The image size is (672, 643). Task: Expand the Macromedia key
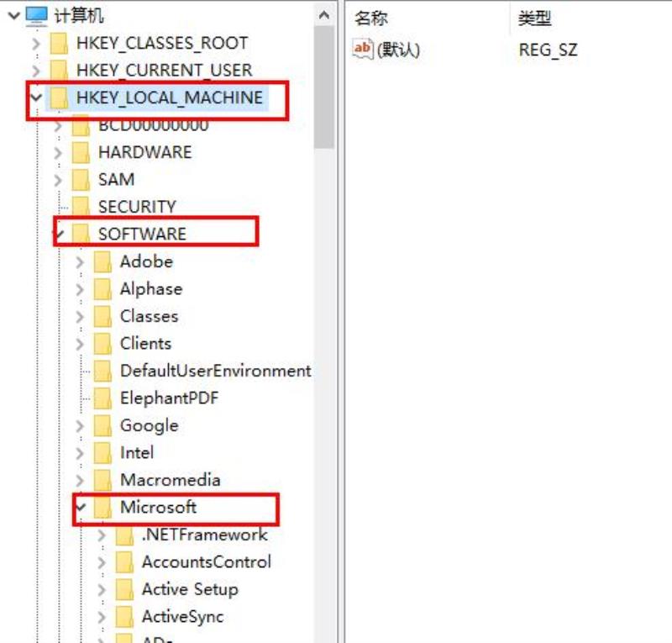(x=80, y=480)
